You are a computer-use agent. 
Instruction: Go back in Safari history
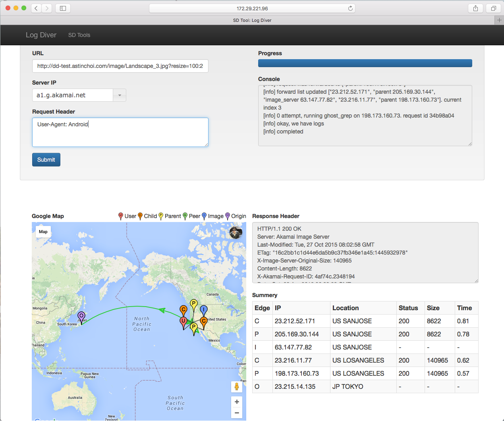point(36,8)
